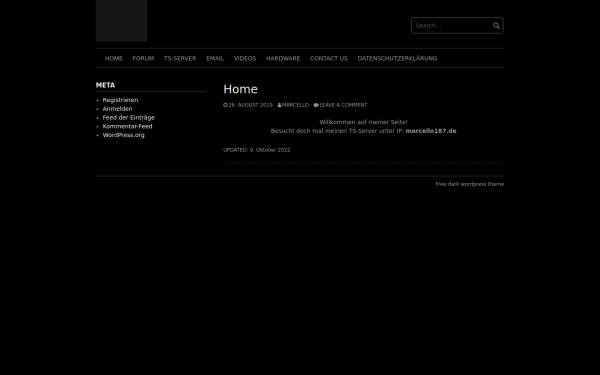Open the EMAIL menu item
600x375 pixels.
(x=215, y=59)
